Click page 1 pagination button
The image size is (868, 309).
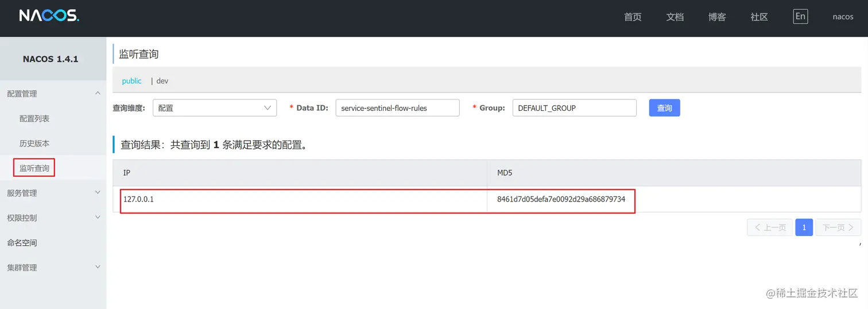tap(804, 227)
